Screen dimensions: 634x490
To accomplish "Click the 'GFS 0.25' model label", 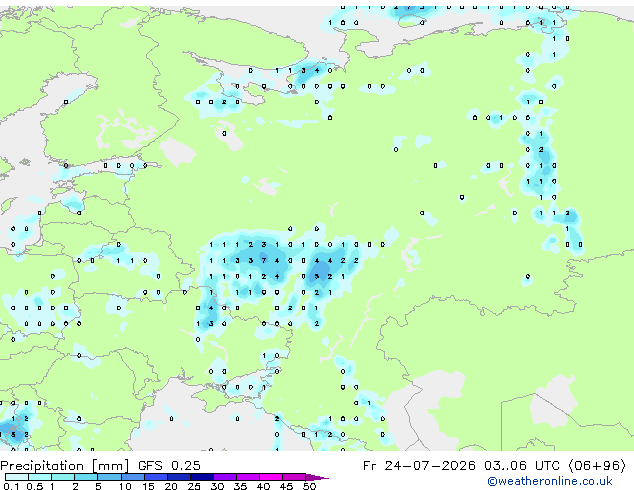I will point(169,466).
